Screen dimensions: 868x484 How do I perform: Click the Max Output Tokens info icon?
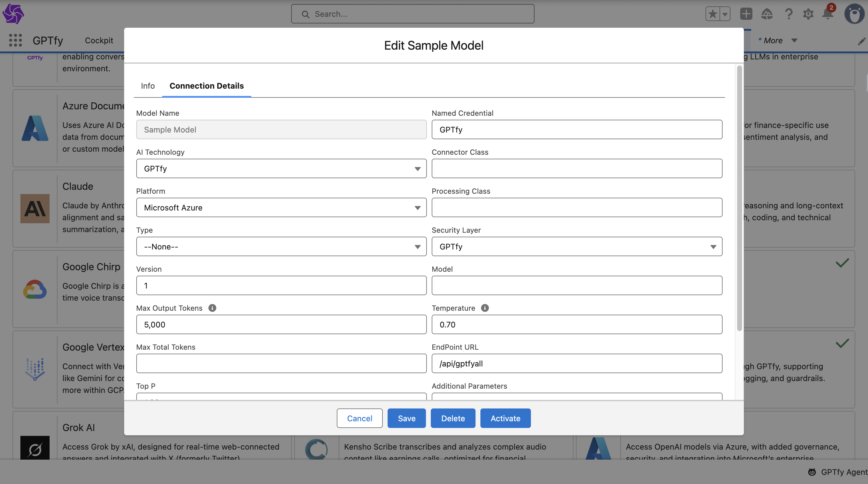point(212,308)
